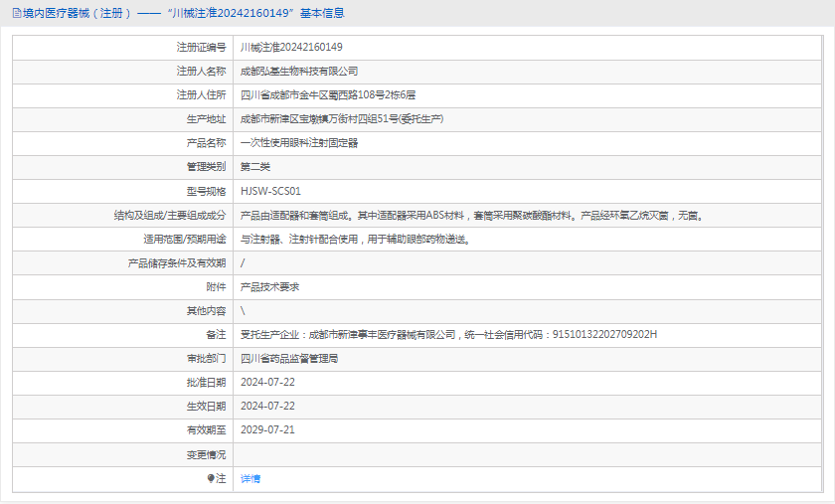Screen dimensions: 835x504
Task: Select model specification HJSW-SCS01
Action: pyautogui.click(x=270, y=190)
